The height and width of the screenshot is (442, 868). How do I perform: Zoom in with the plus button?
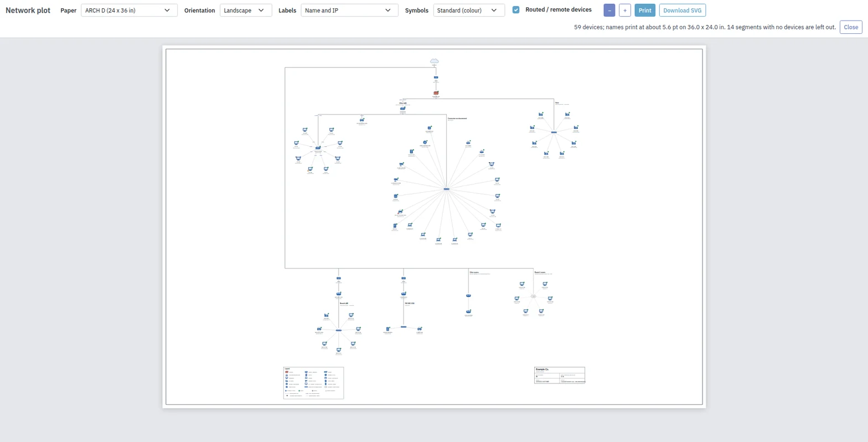coord(625,11)
